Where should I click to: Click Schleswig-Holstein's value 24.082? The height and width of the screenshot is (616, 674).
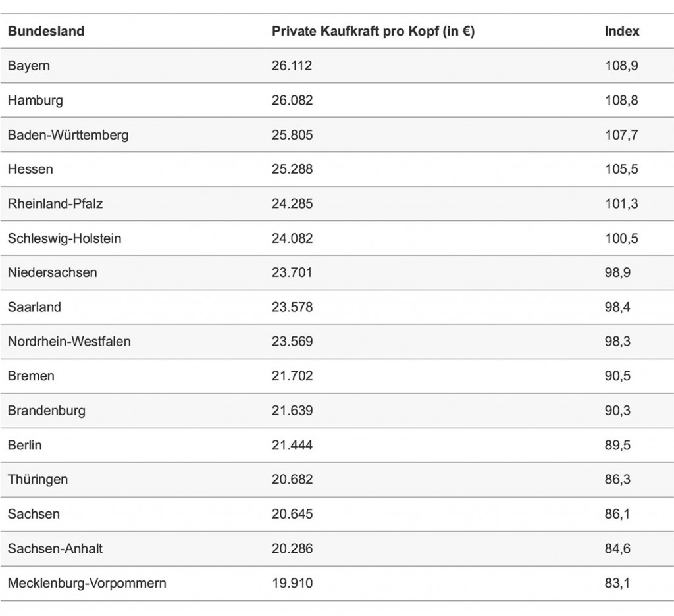click(292, 238)
